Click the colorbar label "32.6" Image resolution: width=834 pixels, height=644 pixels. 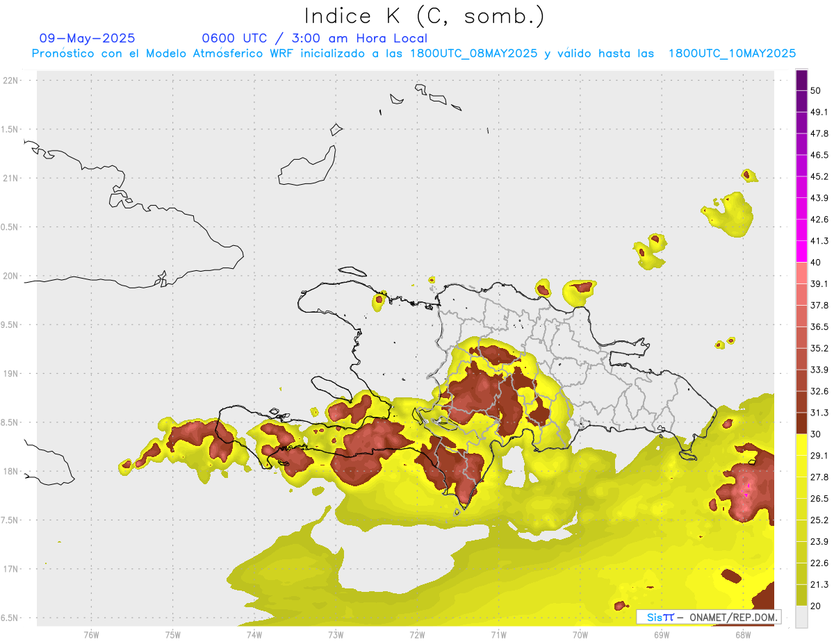(819, 391)
